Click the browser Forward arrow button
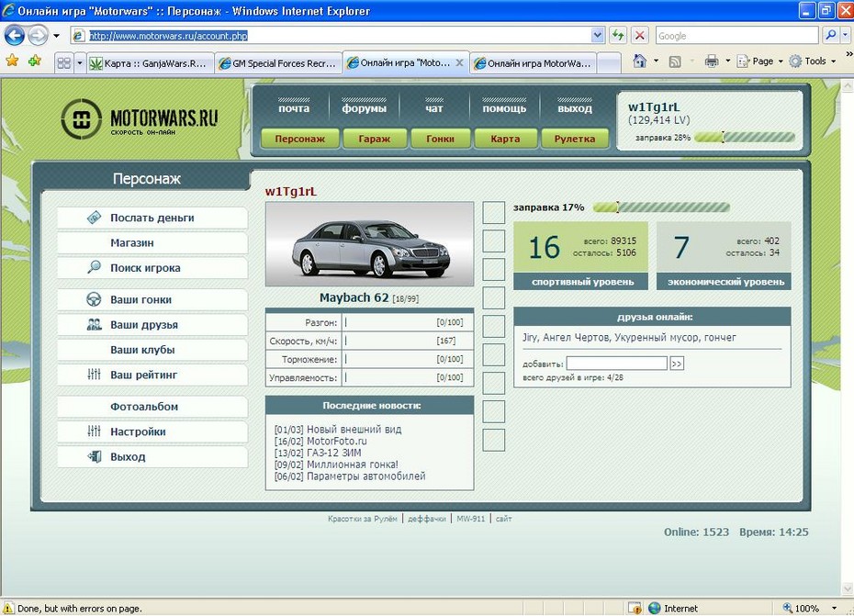 38,36
